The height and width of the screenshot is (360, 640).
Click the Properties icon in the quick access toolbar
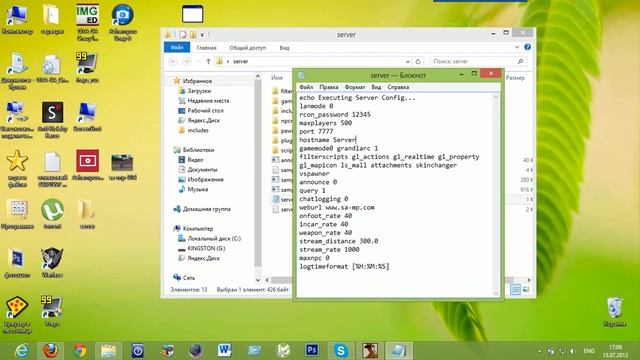[183, 35]
